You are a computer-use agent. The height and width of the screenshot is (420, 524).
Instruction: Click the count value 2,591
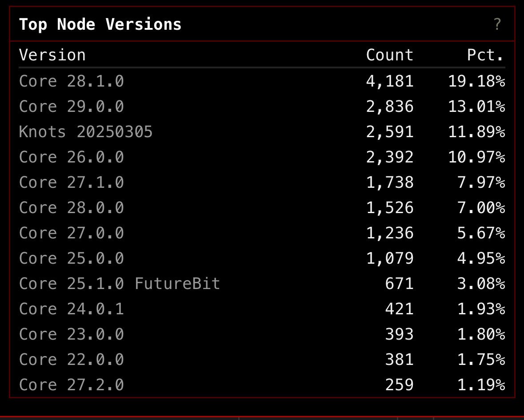click(x=390, y=131)
